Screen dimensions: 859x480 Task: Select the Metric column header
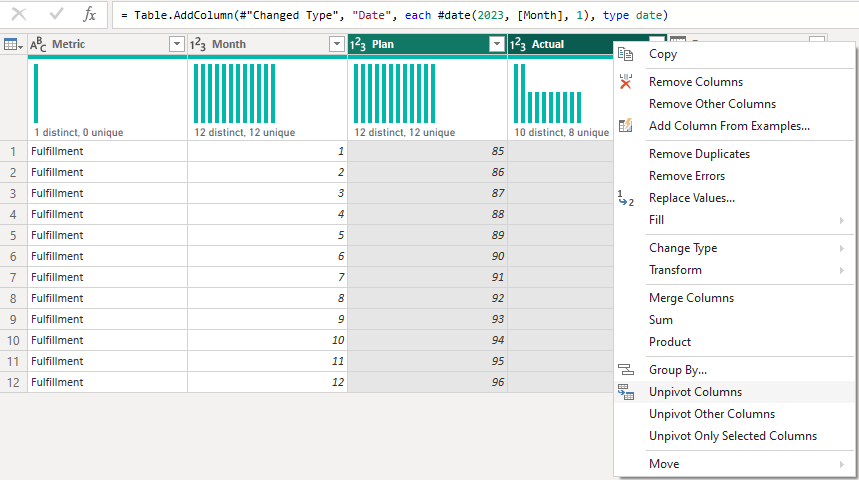pyautogui.click(x=107, y=44)
